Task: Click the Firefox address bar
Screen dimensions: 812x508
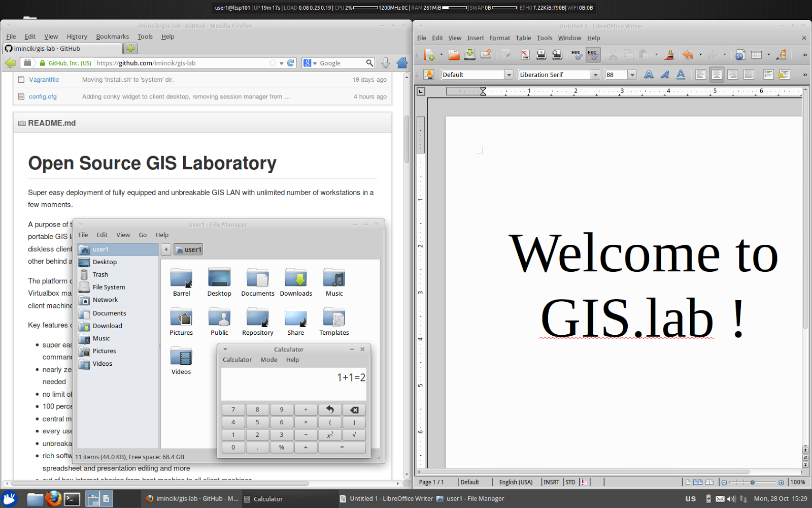Action: tap(152, 62)
